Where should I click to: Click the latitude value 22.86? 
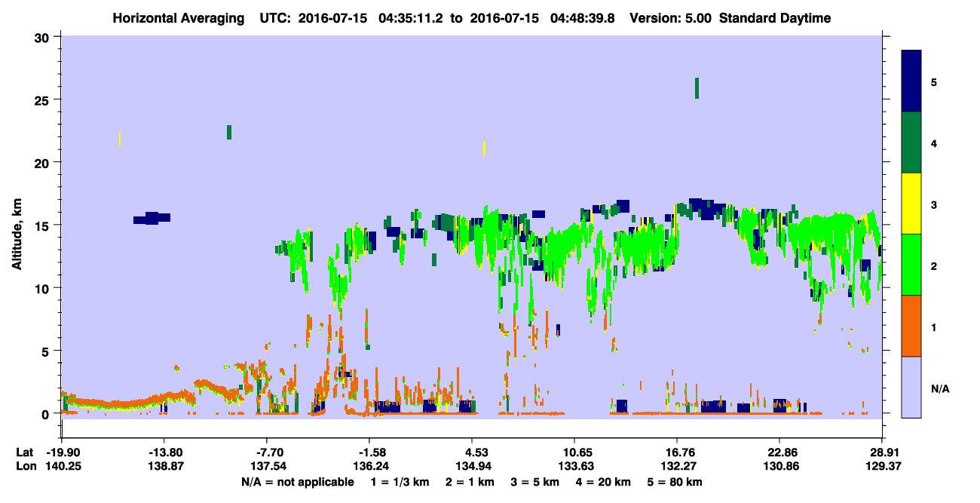779,452
